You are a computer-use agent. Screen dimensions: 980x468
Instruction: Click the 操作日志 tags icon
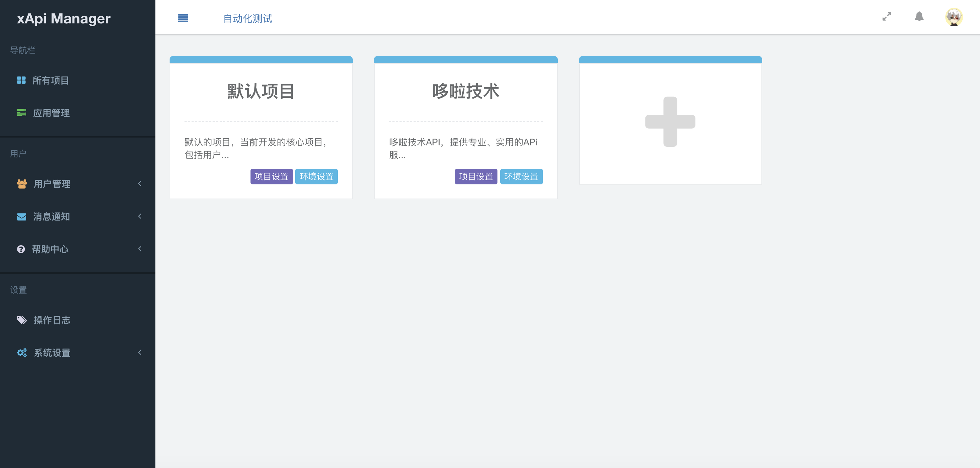[x=22, y=320]
